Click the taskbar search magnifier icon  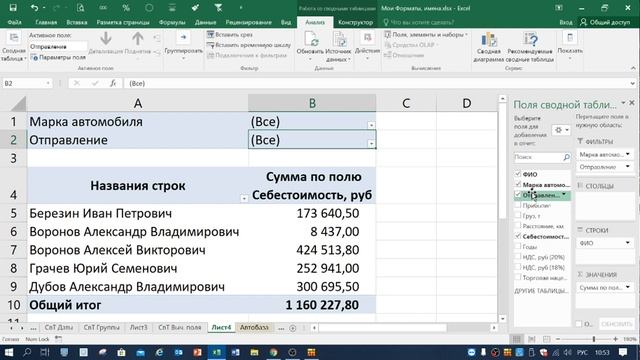point(27,352)
